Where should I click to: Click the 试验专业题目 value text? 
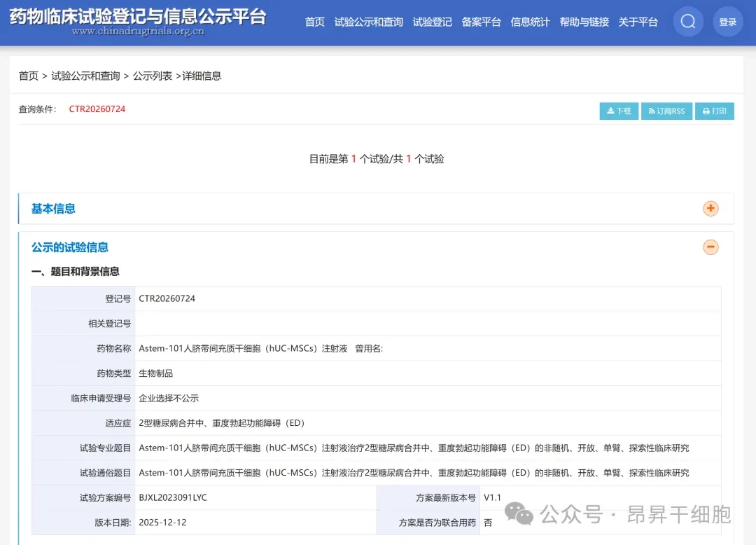point(414,448)
